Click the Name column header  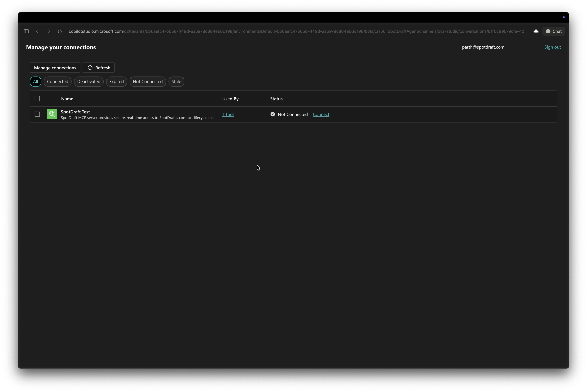[x=67, y=99]
